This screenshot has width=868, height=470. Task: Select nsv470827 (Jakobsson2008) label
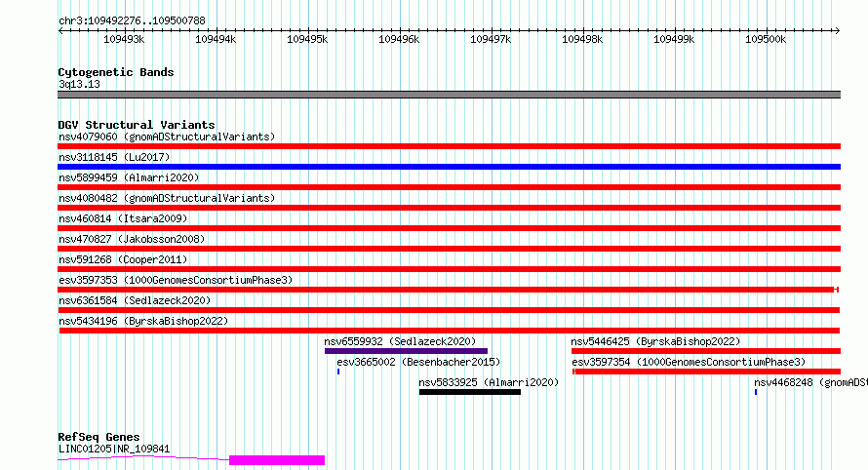pos(132,239)
